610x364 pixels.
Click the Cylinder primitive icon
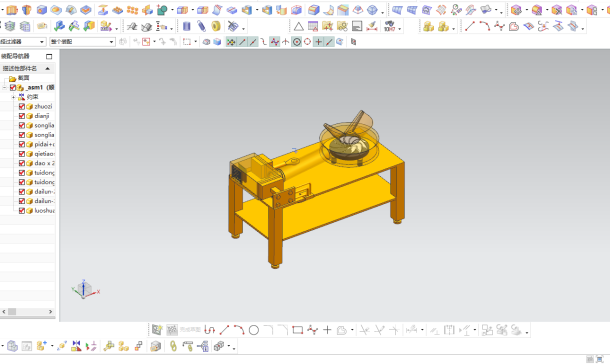click(x=187, y=26)
